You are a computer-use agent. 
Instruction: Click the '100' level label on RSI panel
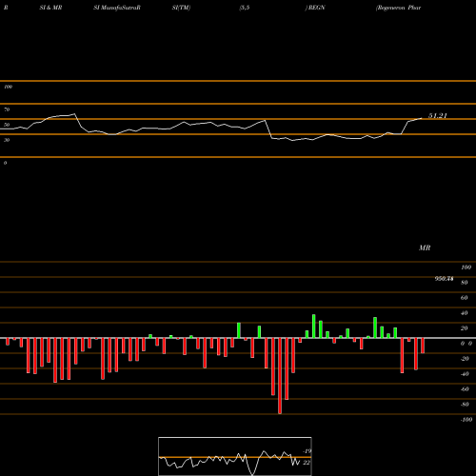pos(8,87)
